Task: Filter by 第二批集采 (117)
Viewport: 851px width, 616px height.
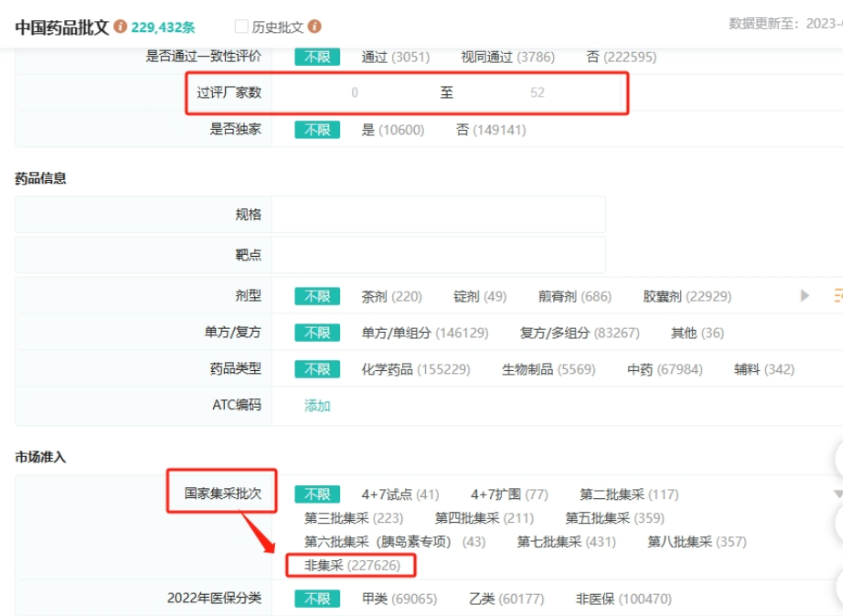Action: [629, 494]
